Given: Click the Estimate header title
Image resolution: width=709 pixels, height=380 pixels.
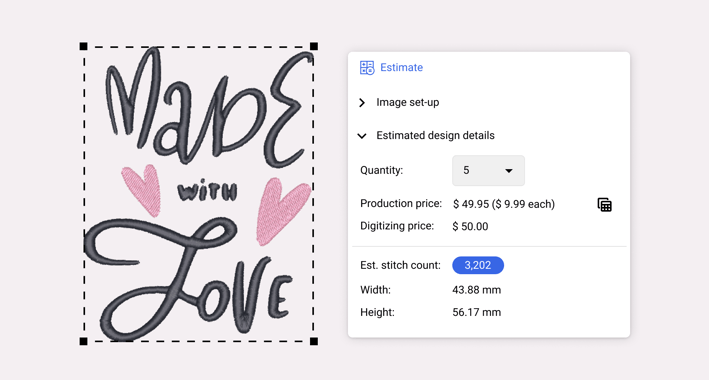Looking at the screenshot, I should [x=402, y=67].
